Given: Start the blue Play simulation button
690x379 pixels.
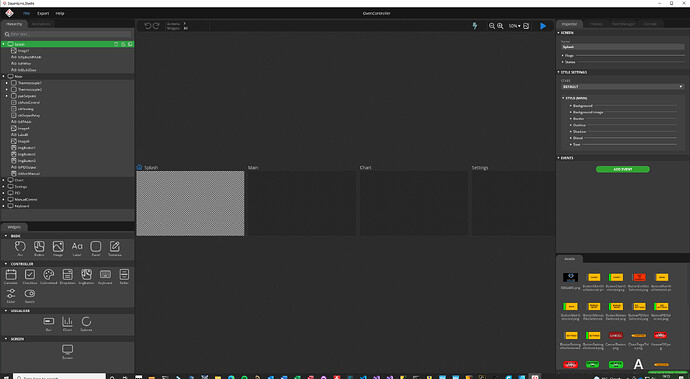Looking at the screenshot, I should [x=543, y=26].
